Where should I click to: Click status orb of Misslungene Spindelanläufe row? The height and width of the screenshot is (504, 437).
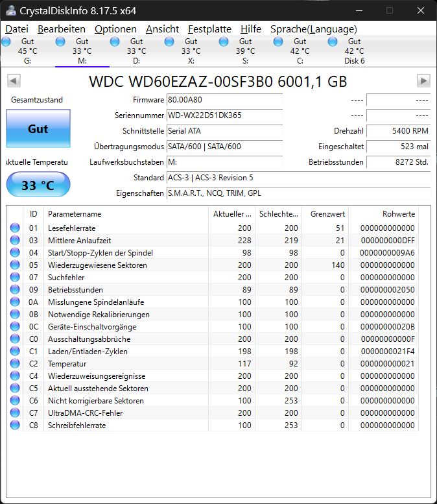15,302
